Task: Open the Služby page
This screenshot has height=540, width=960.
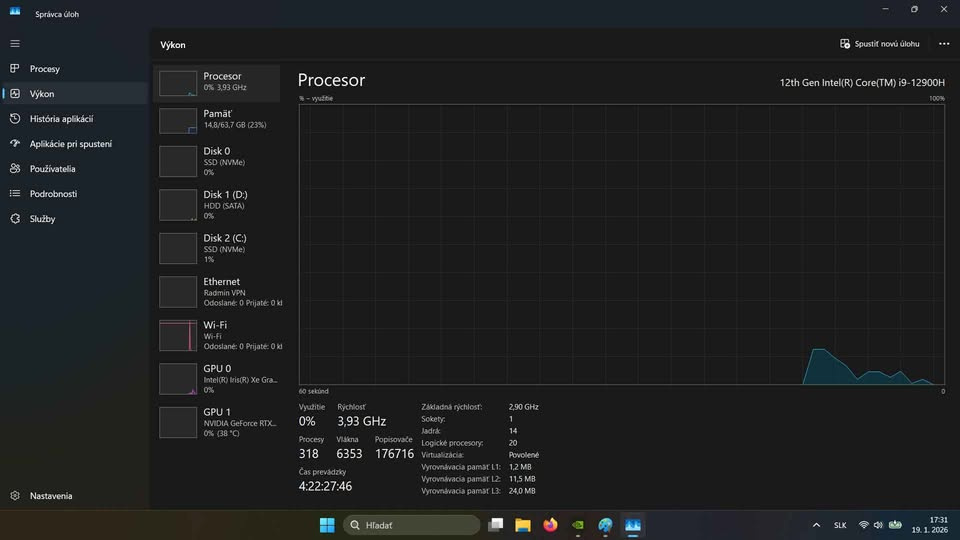Action: click(x=75, y=219)
